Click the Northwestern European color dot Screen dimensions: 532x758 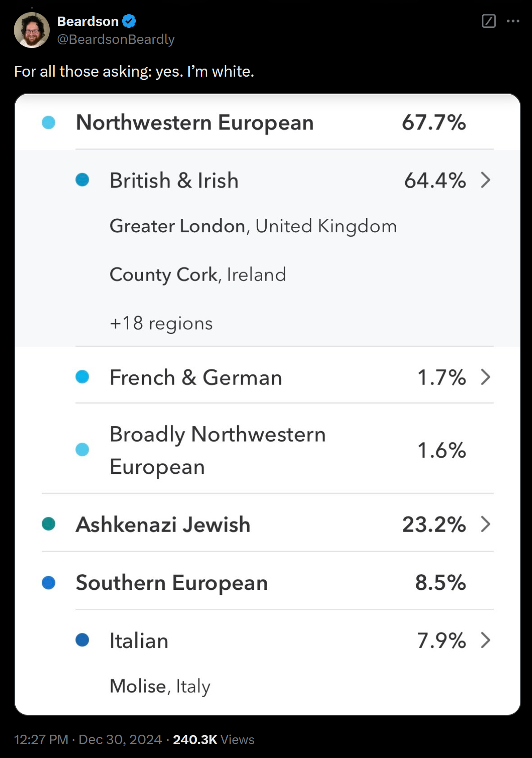pos(48,122)
